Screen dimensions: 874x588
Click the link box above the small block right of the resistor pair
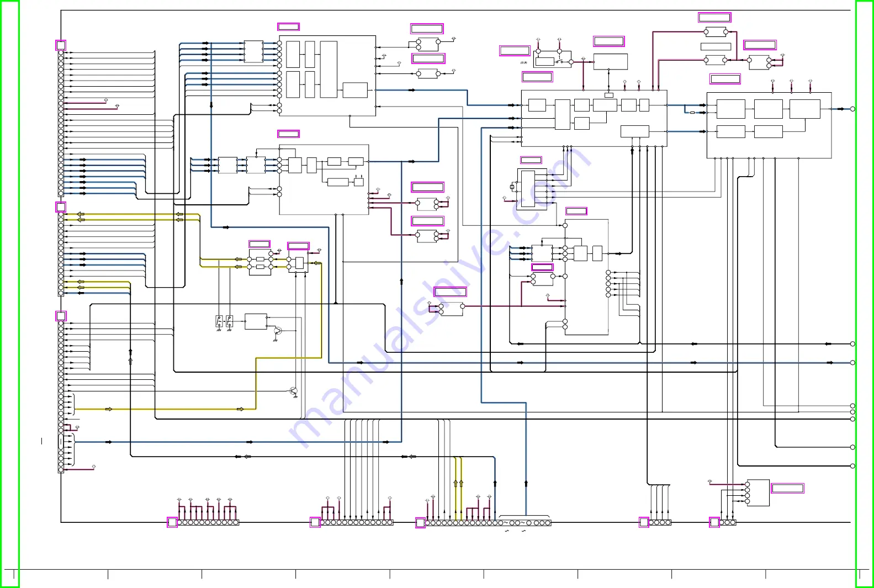click(x=298, y=246)
